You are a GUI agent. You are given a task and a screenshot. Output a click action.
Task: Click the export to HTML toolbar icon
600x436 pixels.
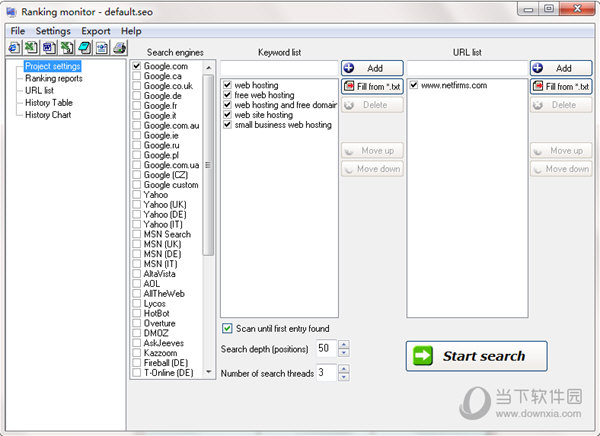(x=14, y=48)
